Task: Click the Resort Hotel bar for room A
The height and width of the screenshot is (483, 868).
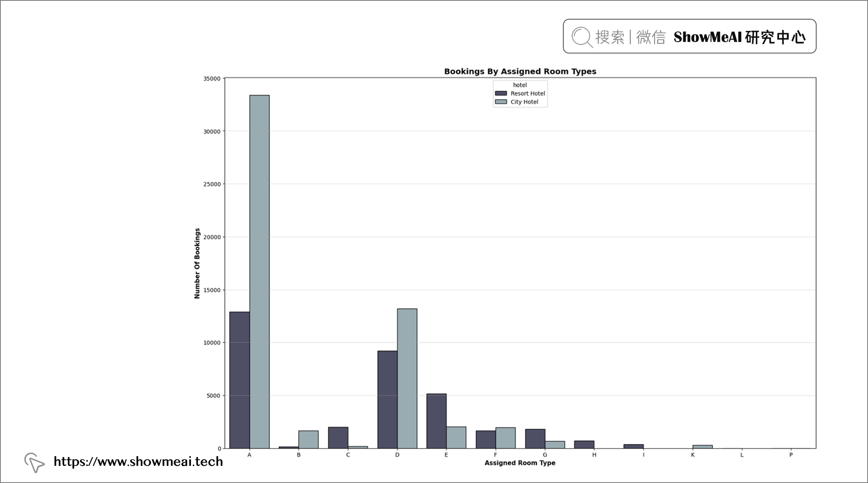Action: [239, 380]
